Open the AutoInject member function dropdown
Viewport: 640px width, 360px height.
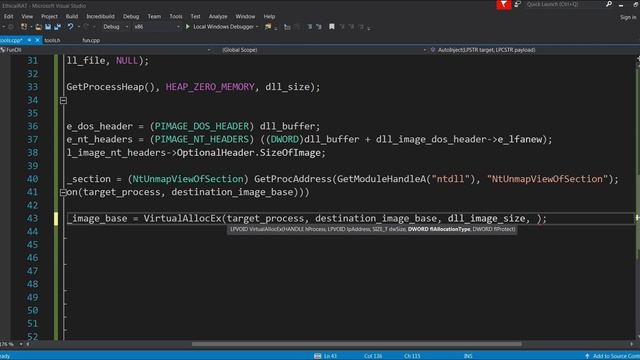[534, 50]
